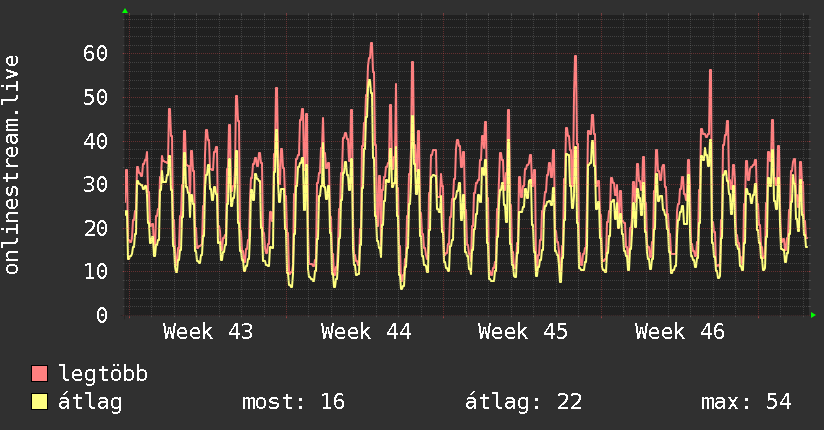
Task: Click the y-axis value 60
Action: (x=96, y=54)
